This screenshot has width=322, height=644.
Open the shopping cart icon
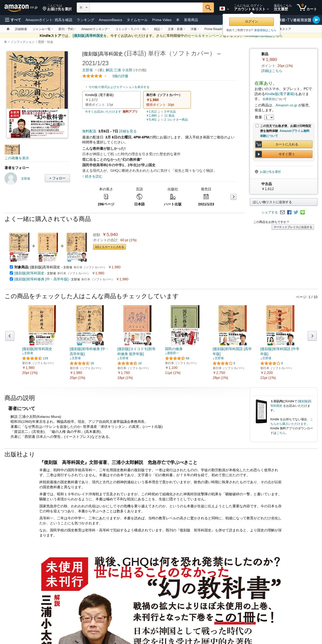(307, 8)
